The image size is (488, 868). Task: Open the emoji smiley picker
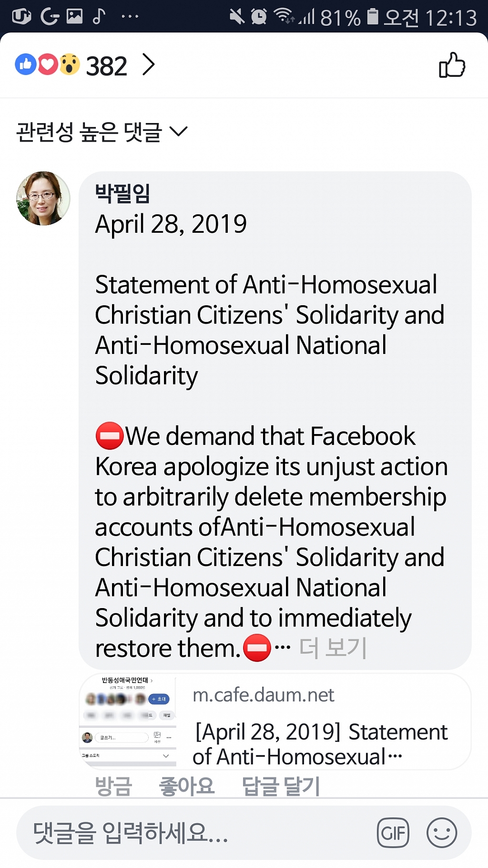(442, 833)
